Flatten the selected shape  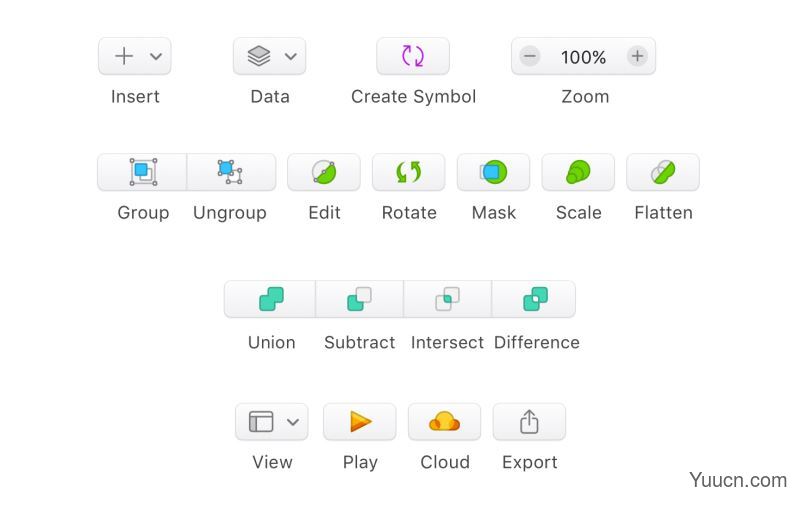(663, 172)
